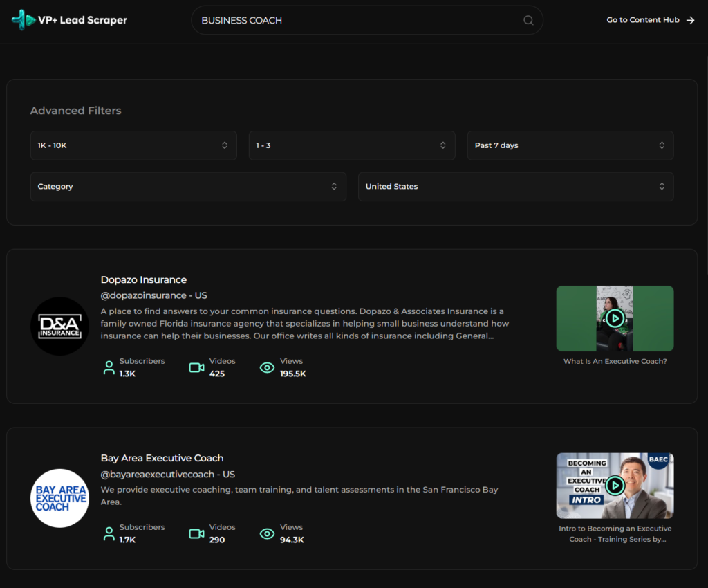The height and width of the screenshot is (588, 708).
Task: Click the 290 videos value
Action: [217, 540]
